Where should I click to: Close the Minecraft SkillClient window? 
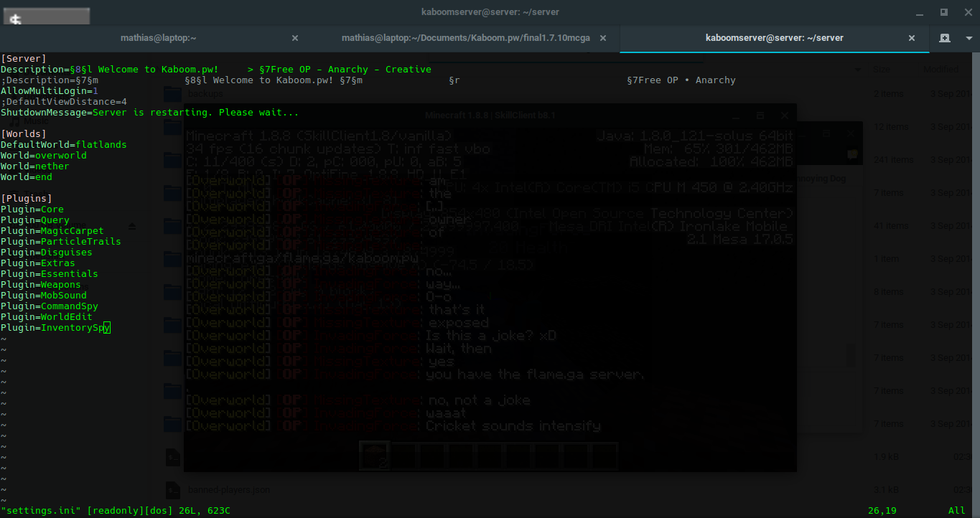coord(785,116)
